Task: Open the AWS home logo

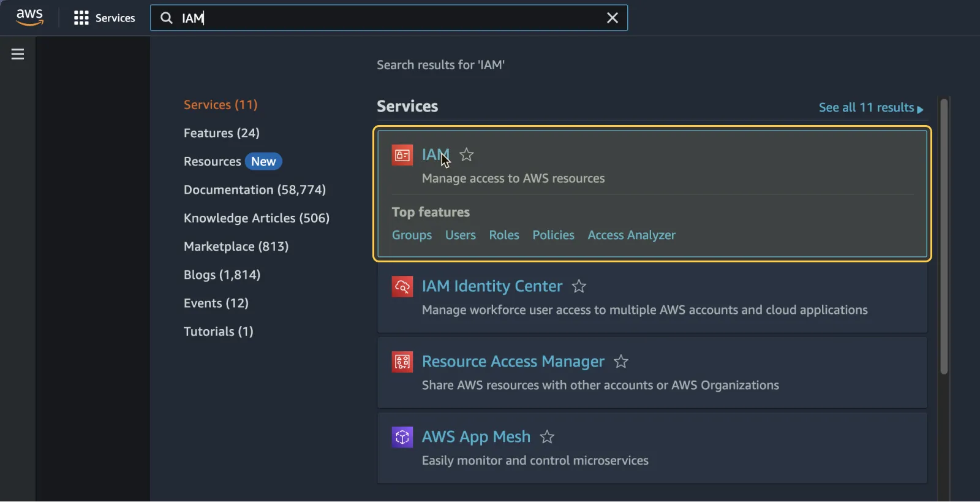Action: coord(29,18)
